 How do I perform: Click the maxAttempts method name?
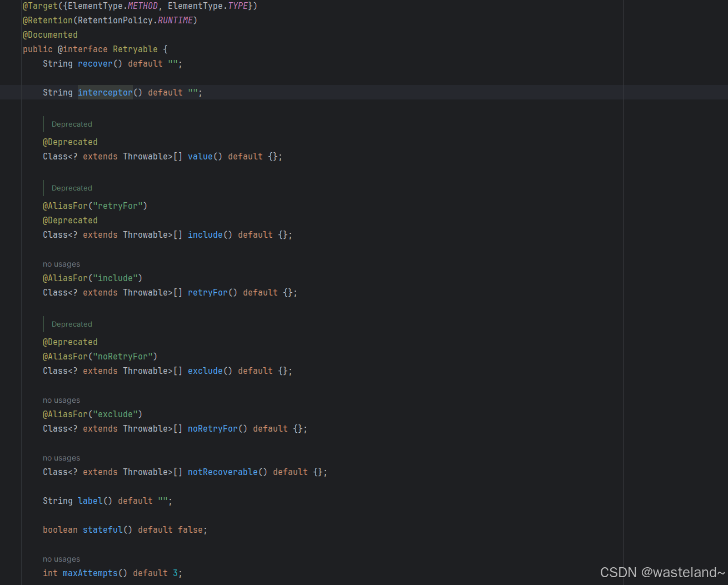pos(90,573)
